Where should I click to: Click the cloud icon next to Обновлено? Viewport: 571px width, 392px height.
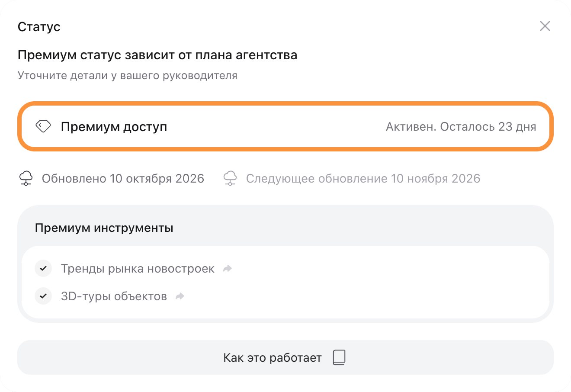tap(26, 178)
